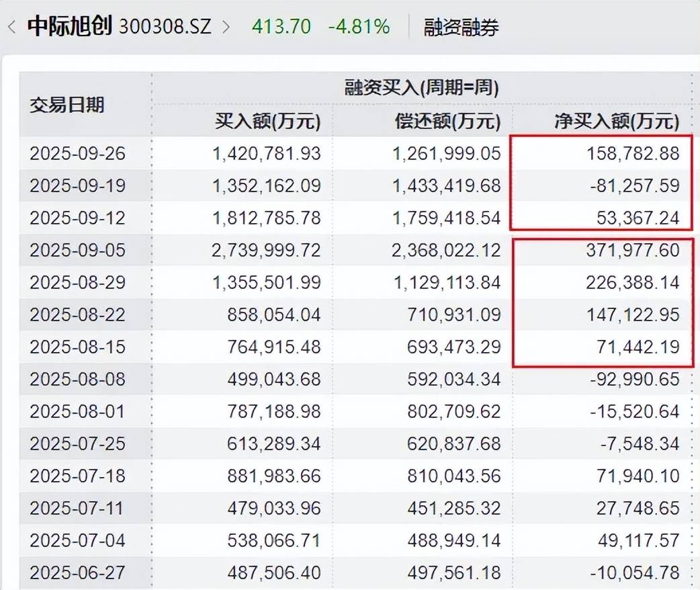700x590 pixels.
Task: Click net buy value -10,054.78
Action: 635,573
